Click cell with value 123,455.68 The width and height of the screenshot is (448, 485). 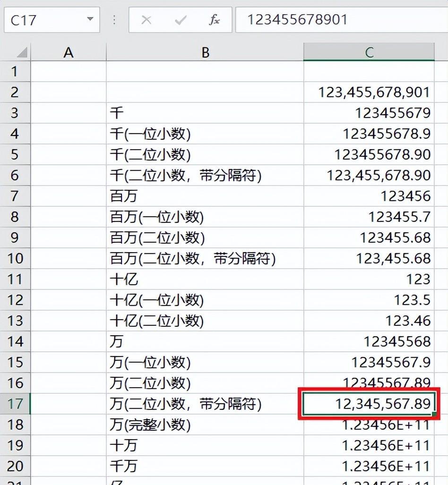click(x=369, y=258)
